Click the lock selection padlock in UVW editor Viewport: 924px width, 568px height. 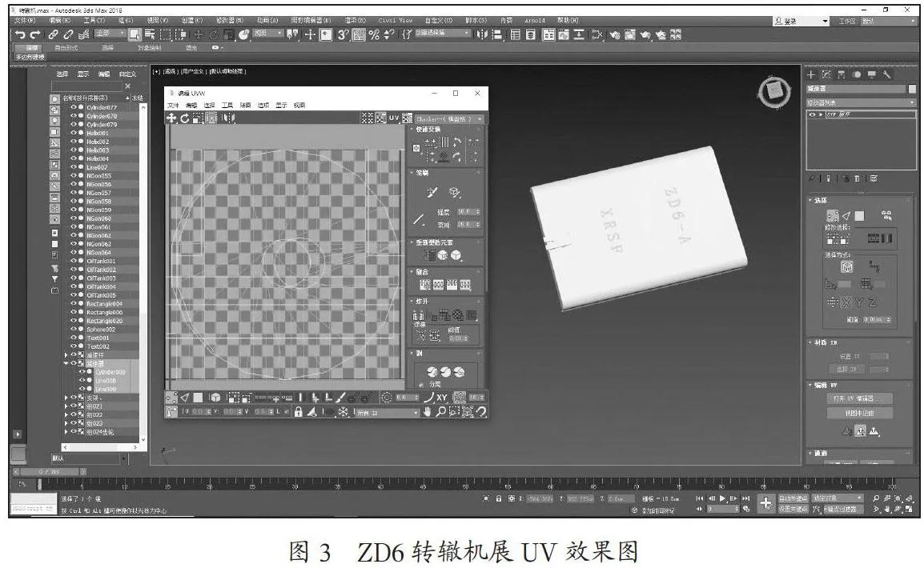[x=298, y=412]
